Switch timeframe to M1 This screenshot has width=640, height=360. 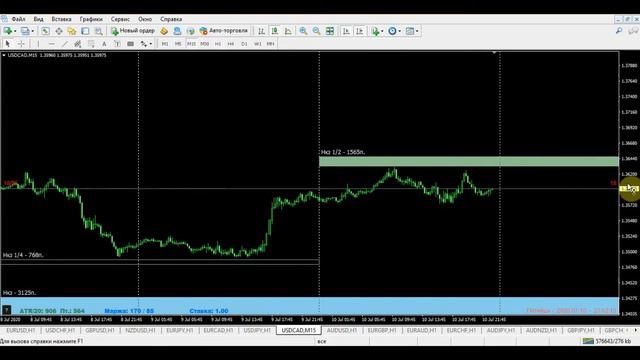[165, 44]
